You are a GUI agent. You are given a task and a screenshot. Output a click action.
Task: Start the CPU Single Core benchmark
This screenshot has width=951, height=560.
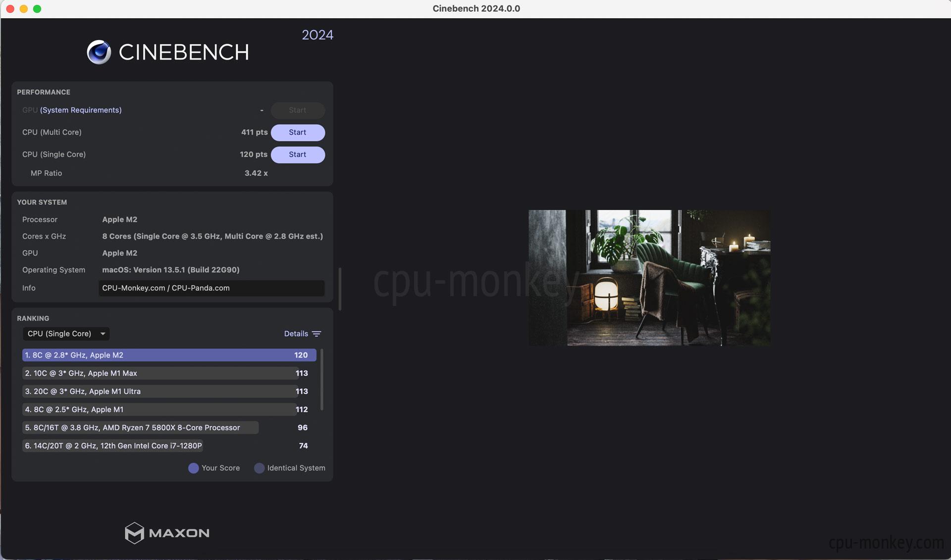tap(298, 154)
